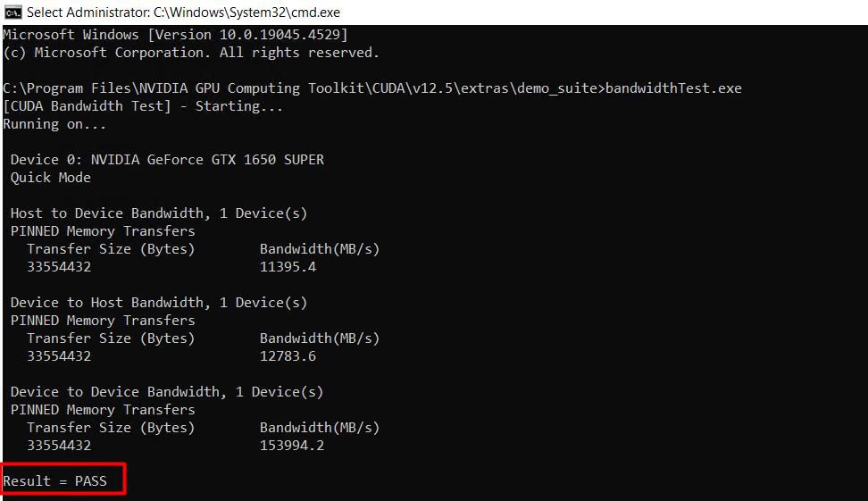Click the Running on... line
The width and height of the screenshot is (868, 501).
54,124
